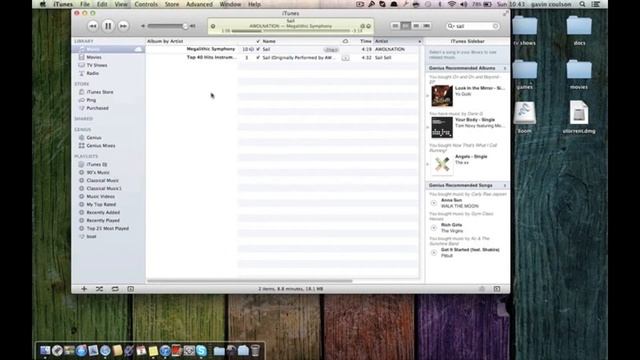Screen dimensions: 640x360
Task: Open the Controls menu
Action: pyautogui.click(x=146, y=4)
